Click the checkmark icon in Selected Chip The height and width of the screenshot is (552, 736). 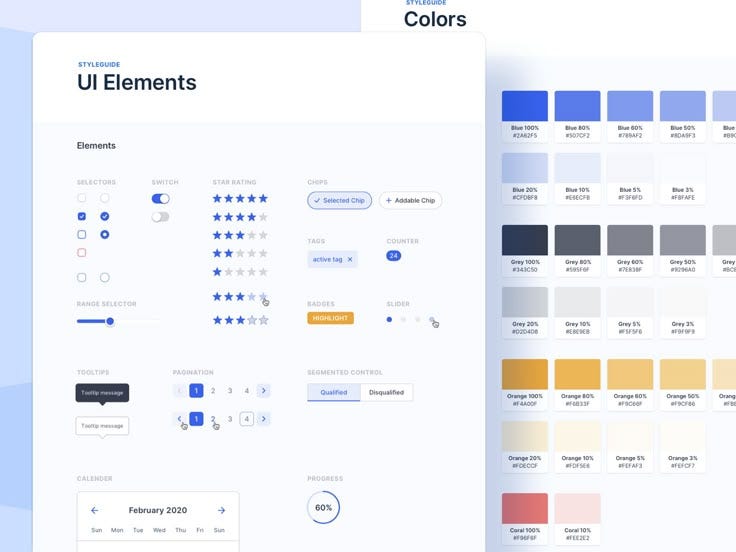coord(317,200)
